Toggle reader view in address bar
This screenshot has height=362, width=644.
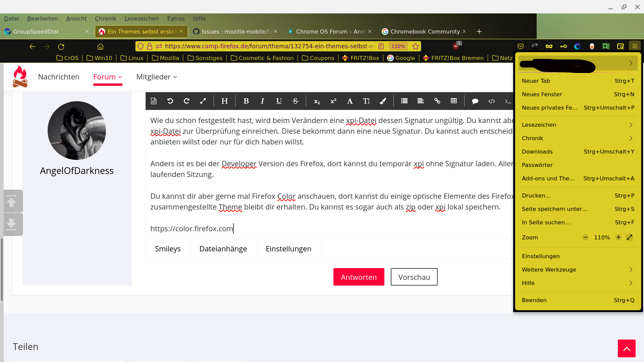click(381, 46)
